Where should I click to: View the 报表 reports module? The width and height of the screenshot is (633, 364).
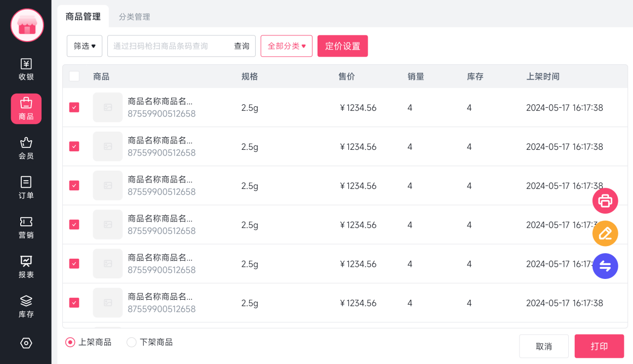[x=26, y=265]
